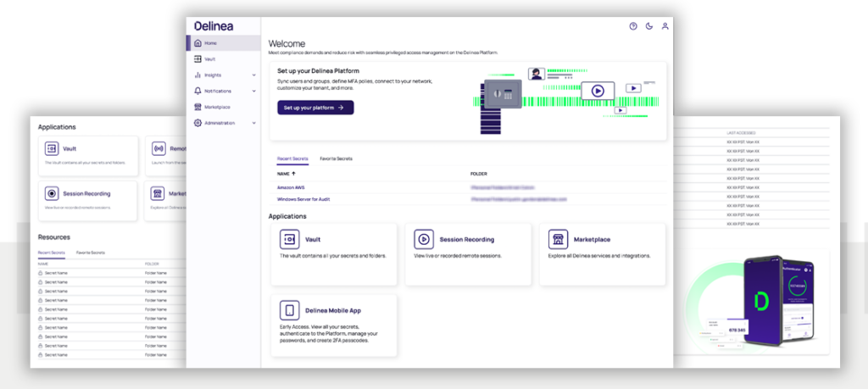The image size is (868, 389).
Task: Select Vault in the sidebar menu
Action: click(x=224, y=59)
